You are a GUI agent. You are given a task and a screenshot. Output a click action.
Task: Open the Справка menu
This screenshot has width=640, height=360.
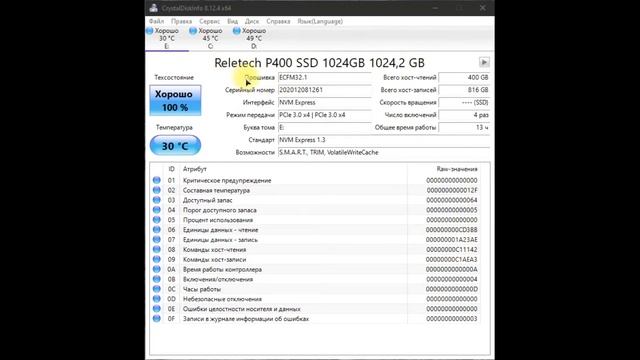coord(278,21)
